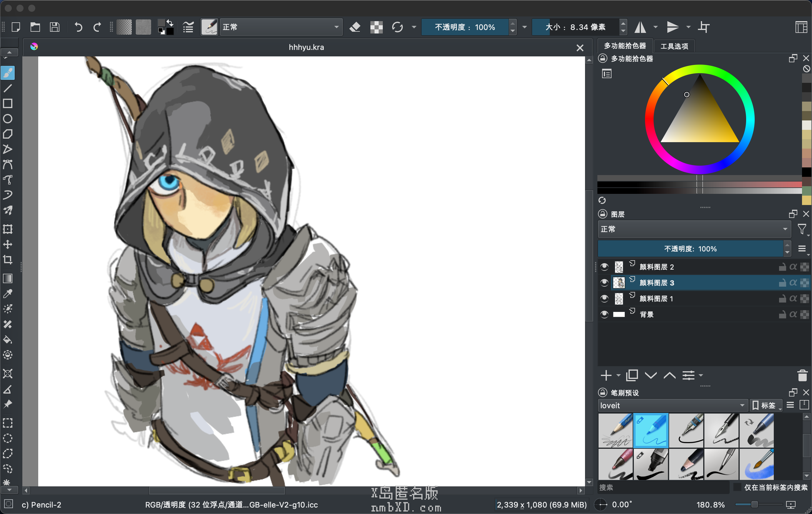Delete the selected layer
The image size is (812, 514).
coord(802,375)
